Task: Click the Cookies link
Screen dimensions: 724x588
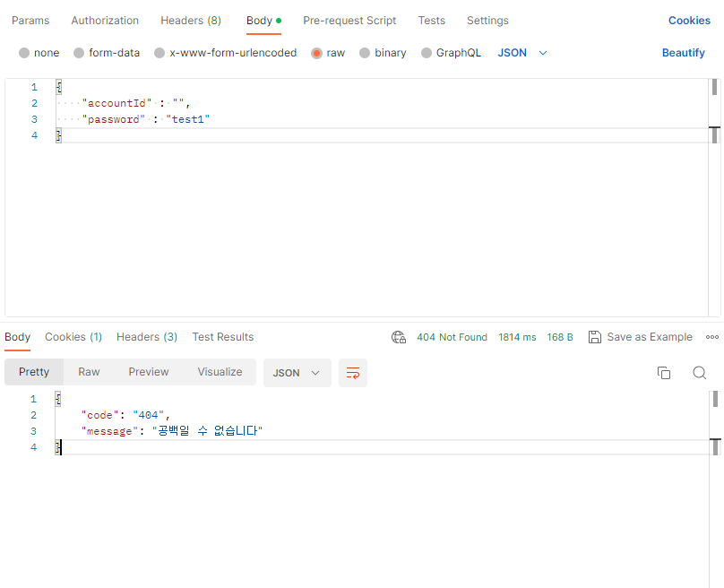Action: tap(689, 21)
